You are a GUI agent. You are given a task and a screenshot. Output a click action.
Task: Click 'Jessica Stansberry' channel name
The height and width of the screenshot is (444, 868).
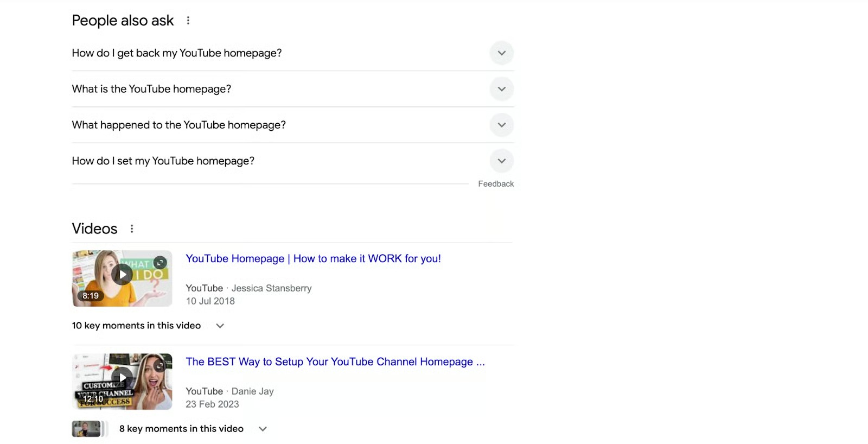click(x=271, y=288)
